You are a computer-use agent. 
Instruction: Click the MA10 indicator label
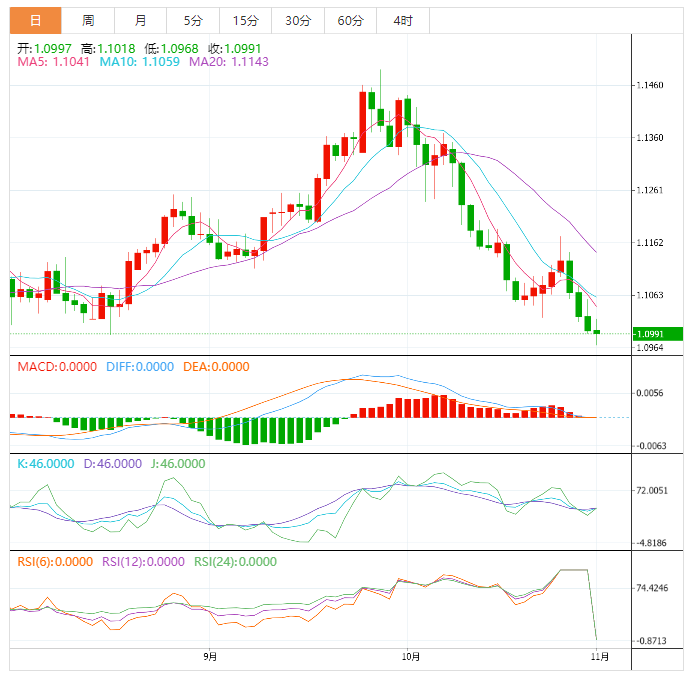click(x=133, y=62)
